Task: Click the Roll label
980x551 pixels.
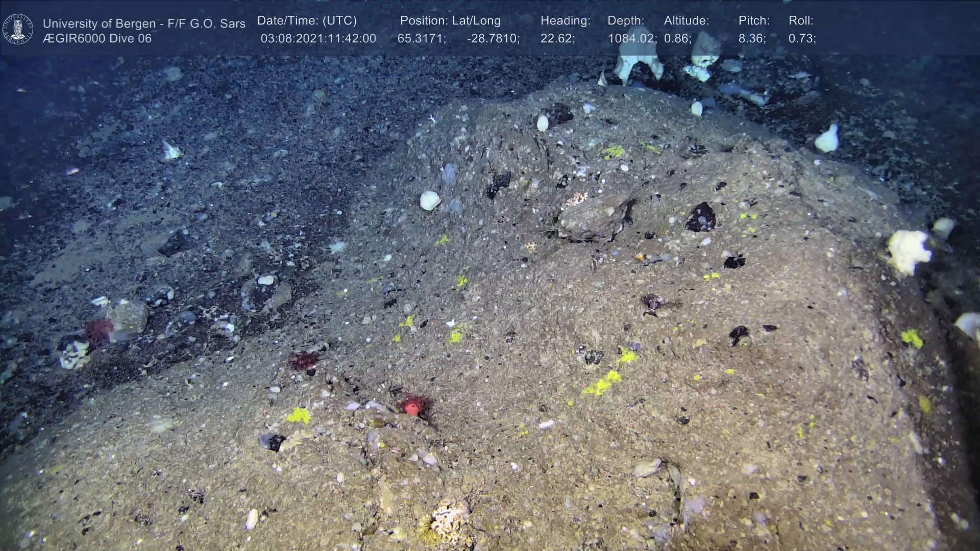Action: coord(801,21)
